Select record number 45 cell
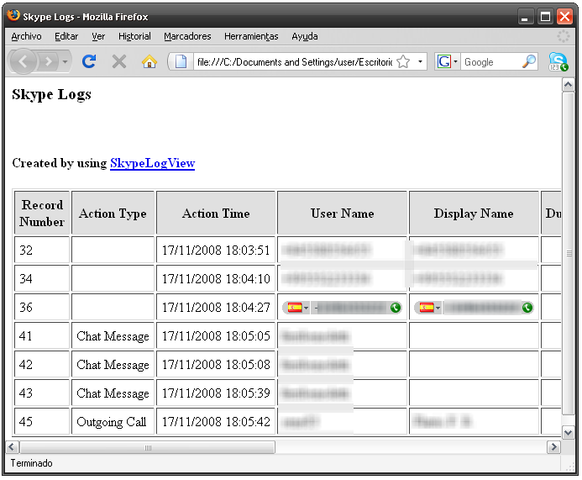 pyautogui.click(x=42, y=421)
